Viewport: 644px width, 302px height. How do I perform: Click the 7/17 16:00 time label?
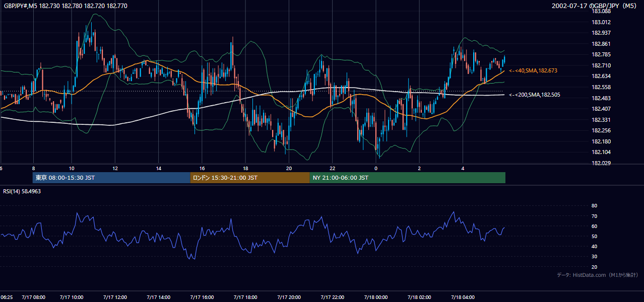(x=202, y=297)
